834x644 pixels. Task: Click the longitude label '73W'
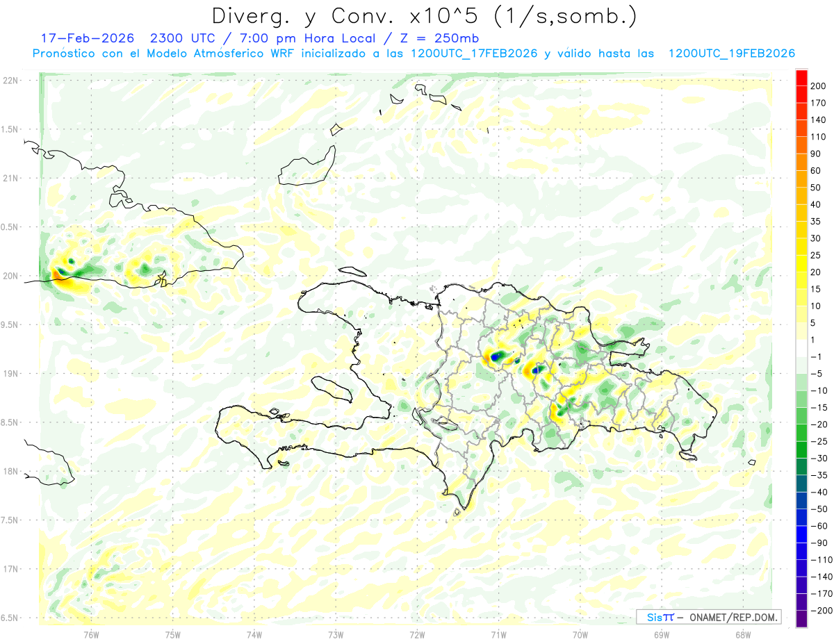(336, 634)
